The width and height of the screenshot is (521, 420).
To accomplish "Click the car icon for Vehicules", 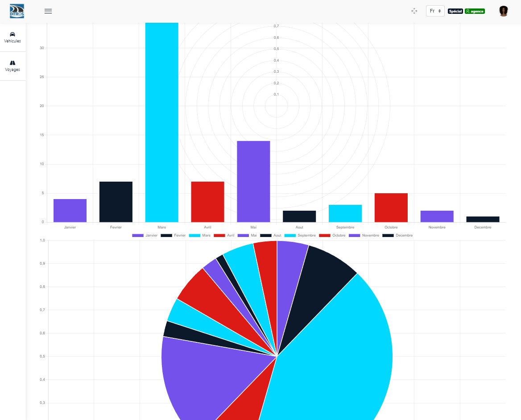I will pyautogui.click(x=12, y=34).
